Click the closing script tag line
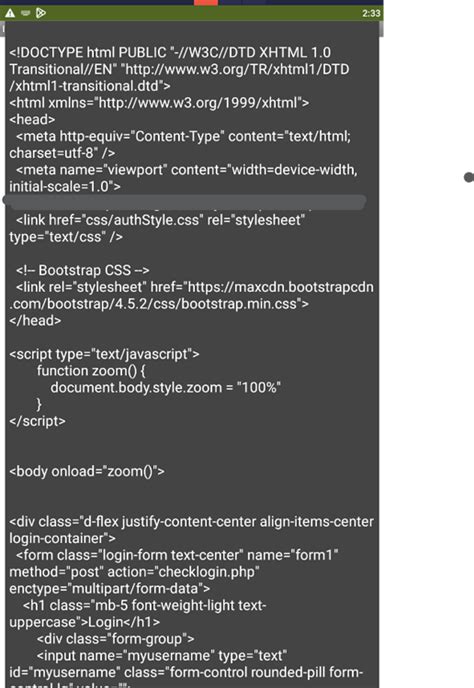The image size is (474, 688). (37, 421)
